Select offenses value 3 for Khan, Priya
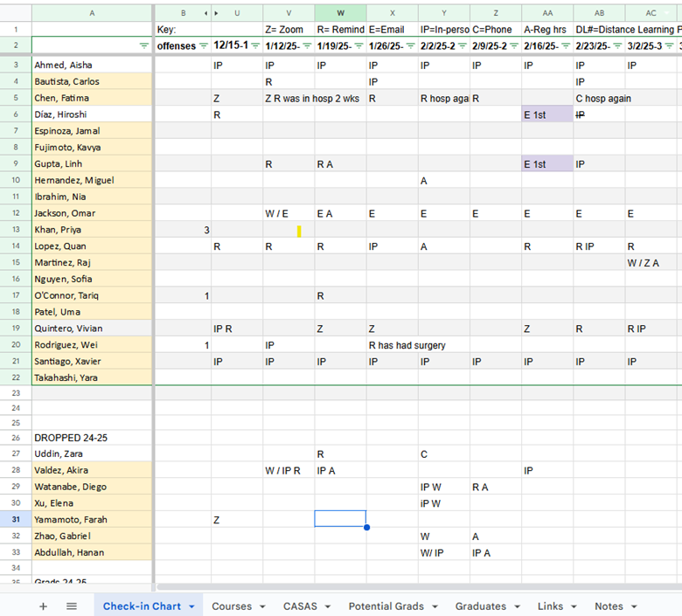Screen dimensions: 682x616 point(183,230)
